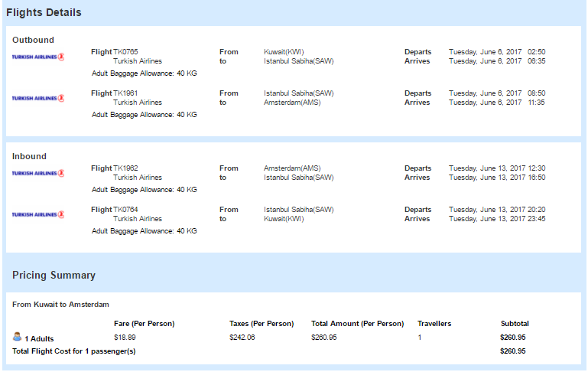Viewport: 588px width, 372px height.
Task: Select the Flights Details heading
Action: 44,13
